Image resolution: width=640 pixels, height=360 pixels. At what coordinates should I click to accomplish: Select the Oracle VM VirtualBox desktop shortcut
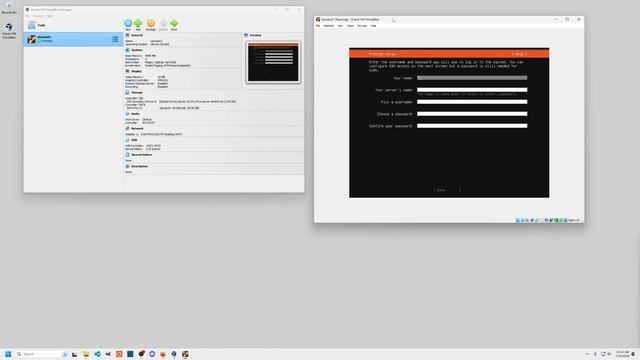click(x=9, y=31)
